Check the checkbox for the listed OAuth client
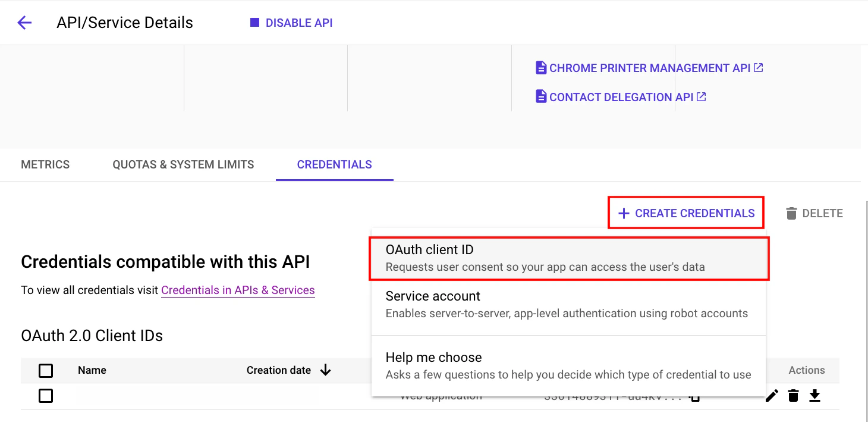868x422 pixels. pos(46,395)
